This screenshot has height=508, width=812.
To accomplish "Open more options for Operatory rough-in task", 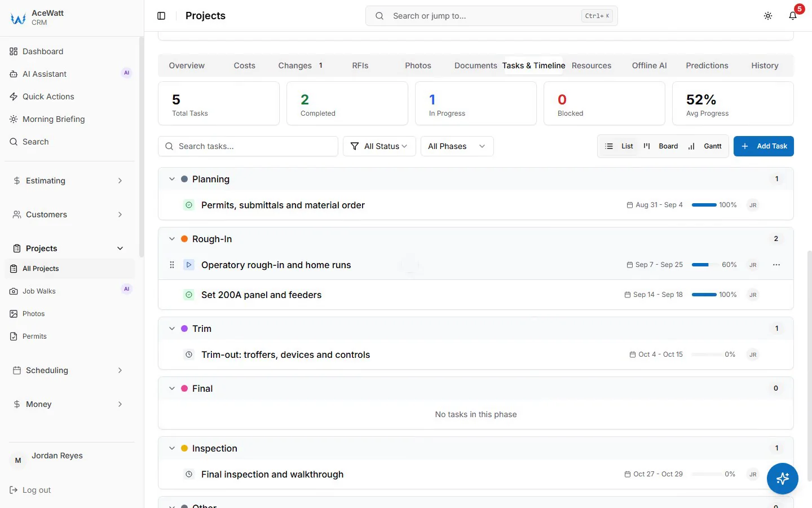I will (x=776, y=265).
